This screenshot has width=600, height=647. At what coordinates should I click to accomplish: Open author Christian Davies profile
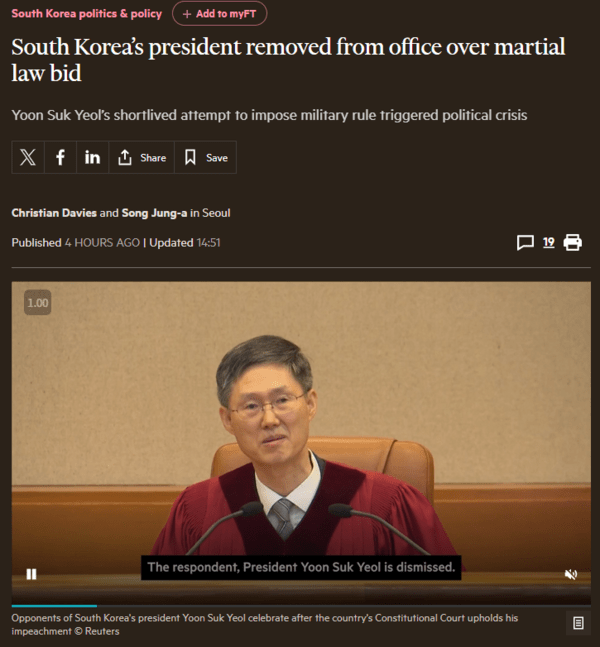pos(54,213)
